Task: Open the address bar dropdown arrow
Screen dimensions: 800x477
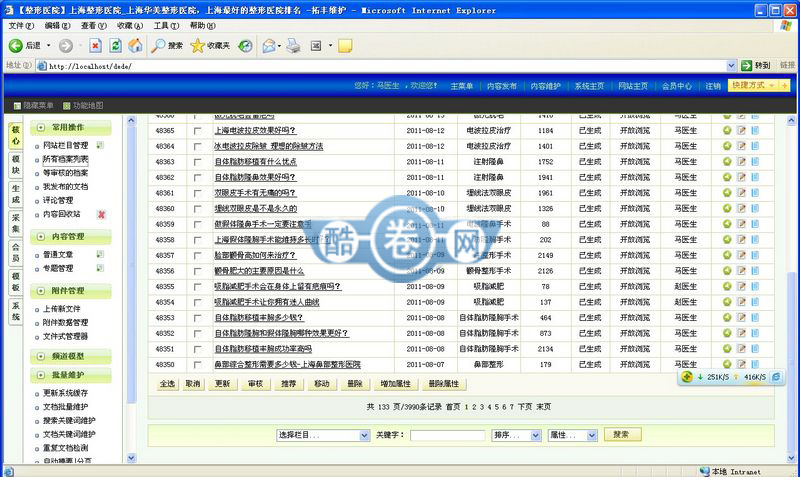Action: click(x=731, y=65)
